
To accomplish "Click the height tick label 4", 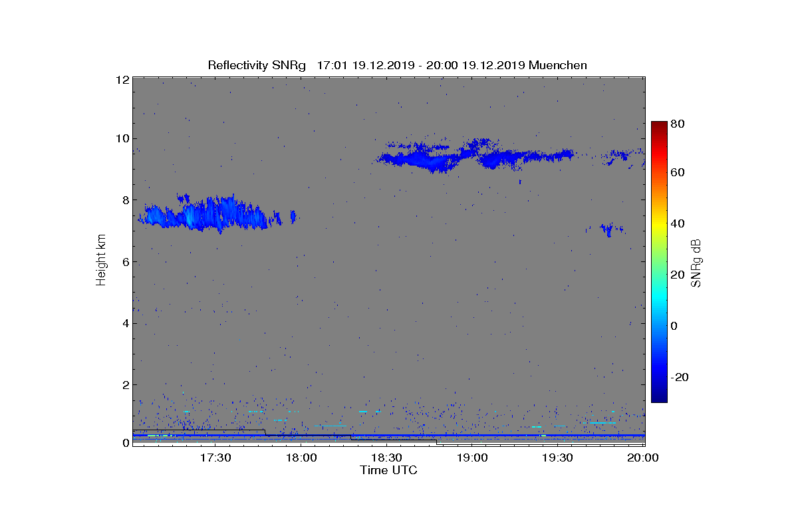I will (124, 323).
